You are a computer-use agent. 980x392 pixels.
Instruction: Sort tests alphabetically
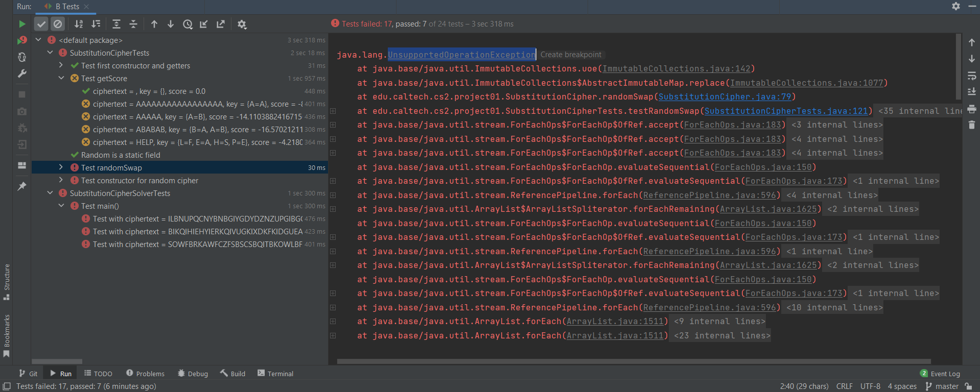click(x=79, y=24)
